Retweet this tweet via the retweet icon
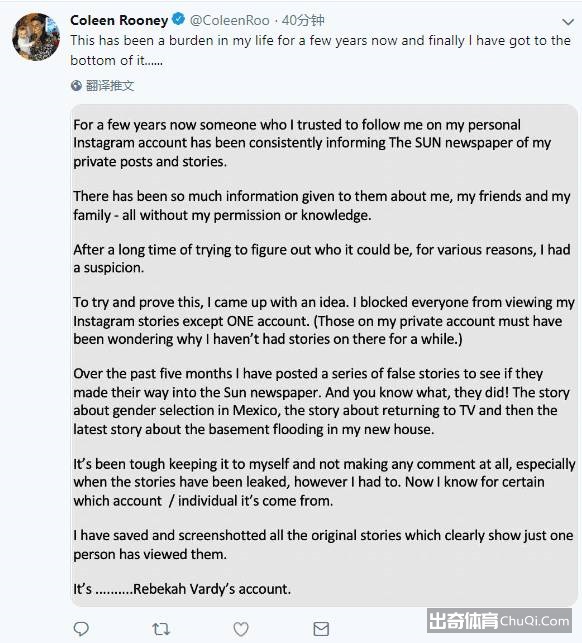 click(161, 629)
